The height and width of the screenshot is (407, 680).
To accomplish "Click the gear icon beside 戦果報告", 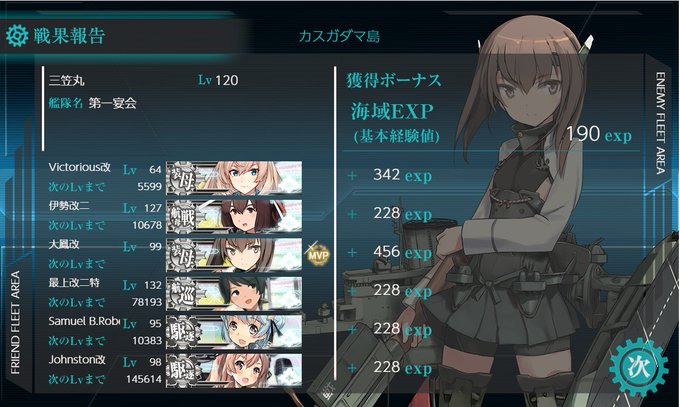I will click(17, 36).
